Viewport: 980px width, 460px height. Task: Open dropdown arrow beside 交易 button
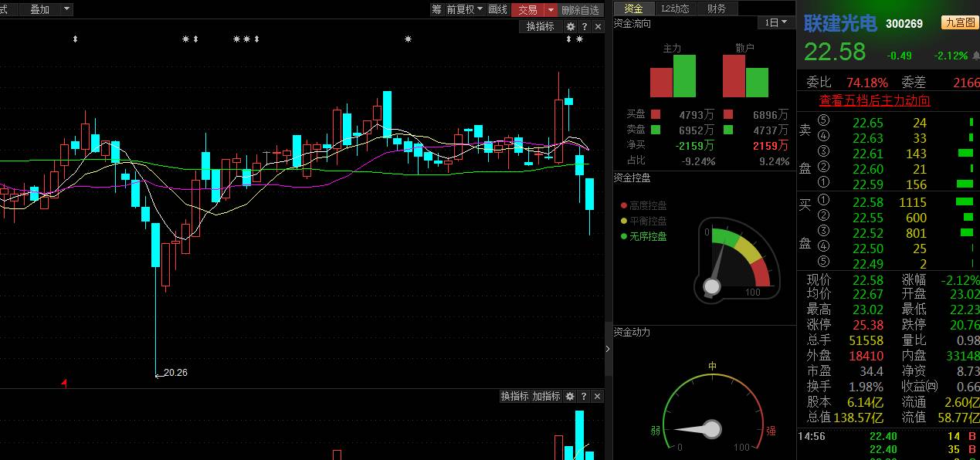tap(551, 9)
